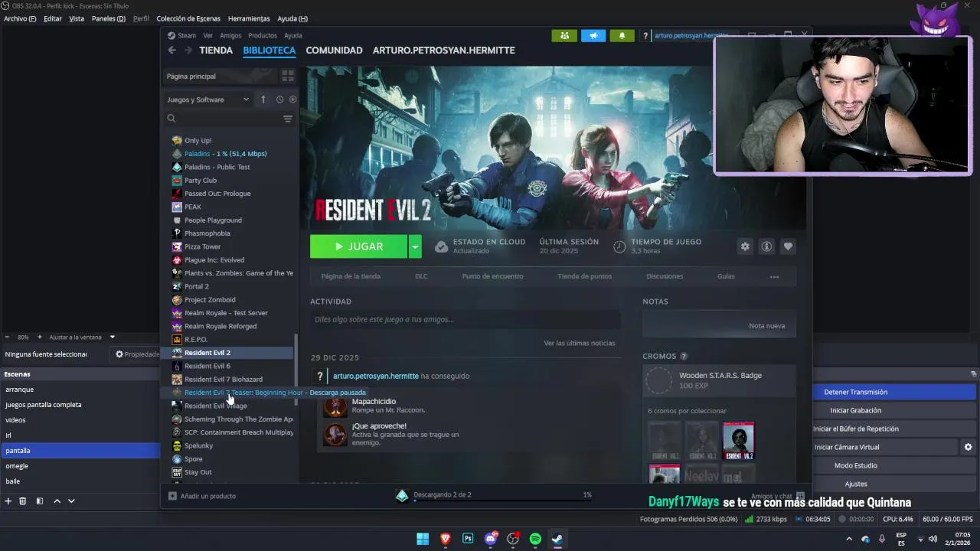Click Añadir un producto

202,496
